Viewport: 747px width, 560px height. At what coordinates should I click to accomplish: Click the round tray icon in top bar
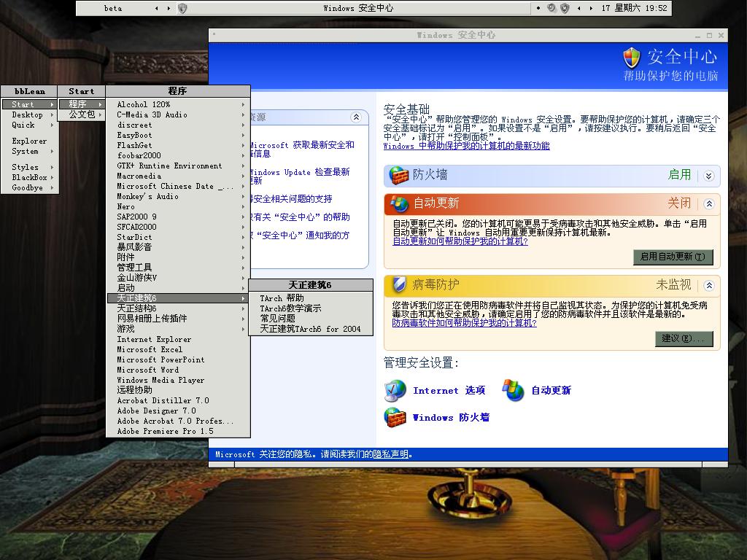[551, 8]
